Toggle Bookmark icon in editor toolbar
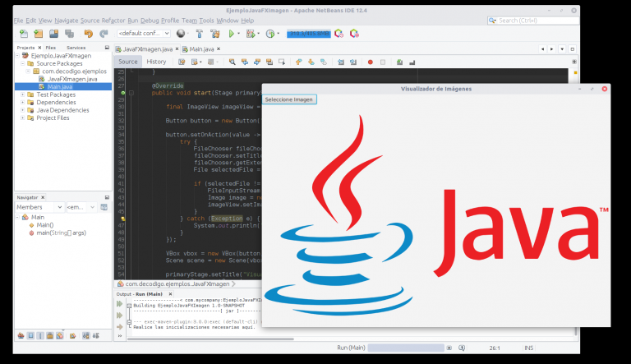The height and width of the screenshot is (364, 631). [x=324, y=62]
